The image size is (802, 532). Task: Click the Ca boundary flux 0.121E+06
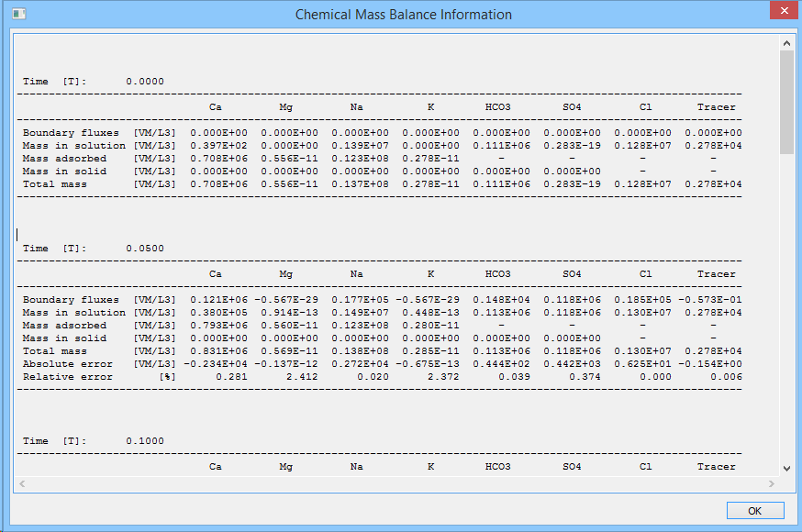pos(219,299)
